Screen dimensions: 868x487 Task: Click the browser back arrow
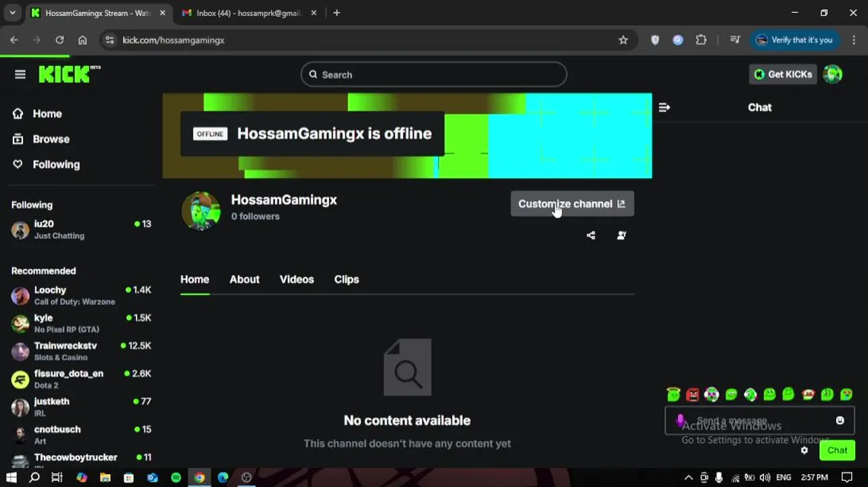[x=14, y=40]
